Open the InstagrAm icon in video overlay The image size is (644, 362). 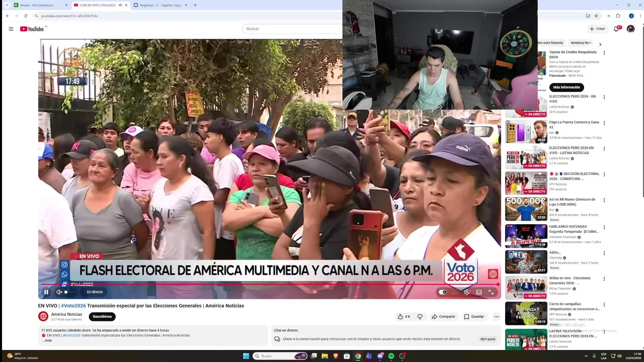pyautogui.click(x=64, y=264)
